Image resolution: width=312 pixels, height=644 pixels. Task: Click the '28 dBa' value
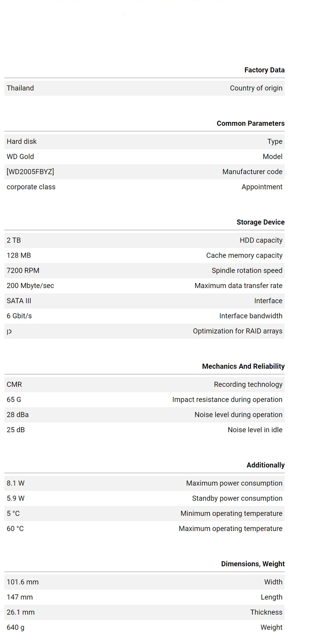(18, 415)
